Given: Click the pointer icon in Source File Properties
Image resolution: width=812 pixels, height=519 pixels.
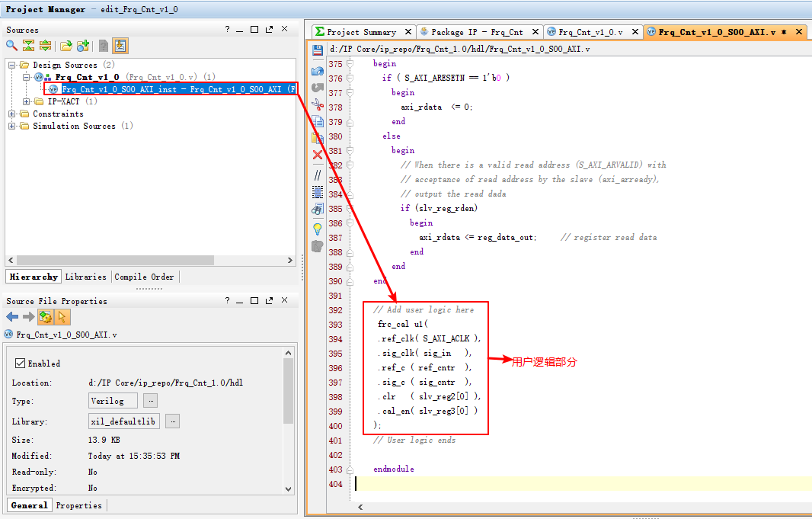Looking at the screenshot, I should pyautogui.click(x=62, y=316).
